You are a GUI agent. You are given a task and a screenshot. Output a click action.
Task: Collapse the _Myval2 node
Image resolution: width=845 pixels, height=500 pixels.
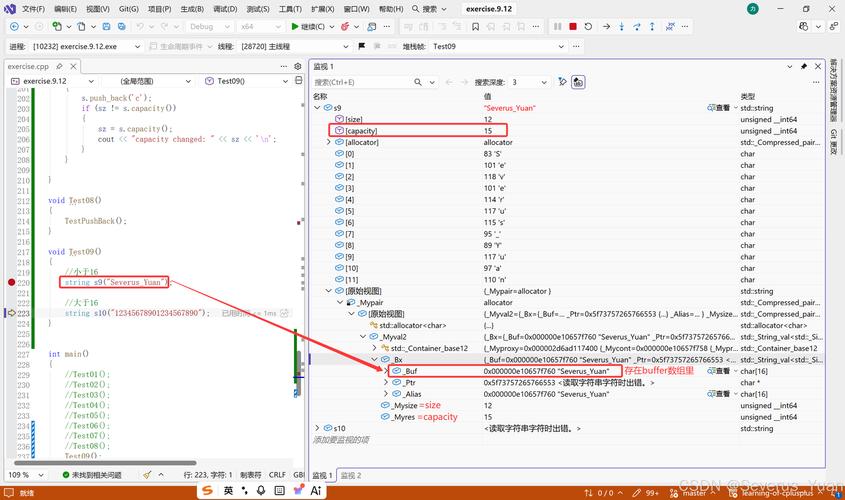coord(363,337)
